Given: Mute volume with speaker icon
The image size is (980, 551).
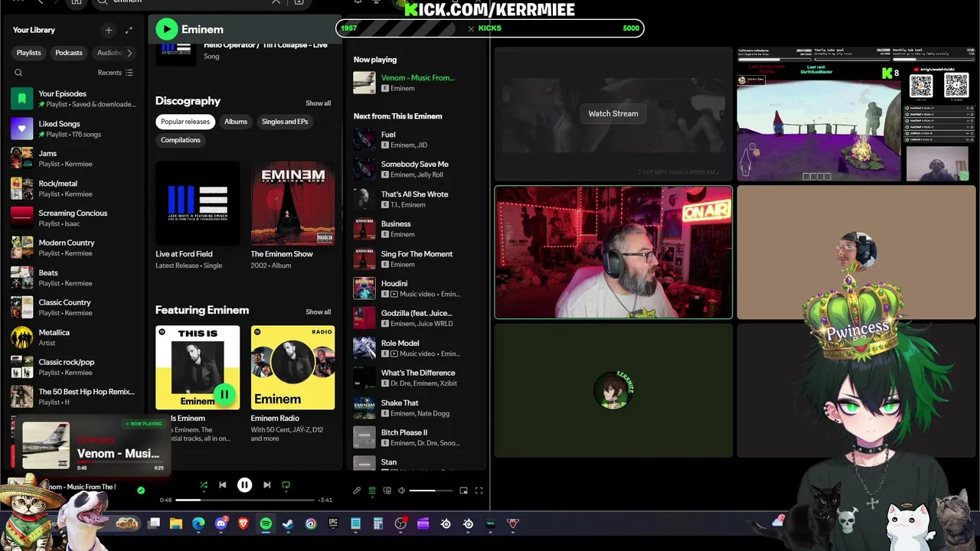Looking at the screenshot, I should point(402,491).
